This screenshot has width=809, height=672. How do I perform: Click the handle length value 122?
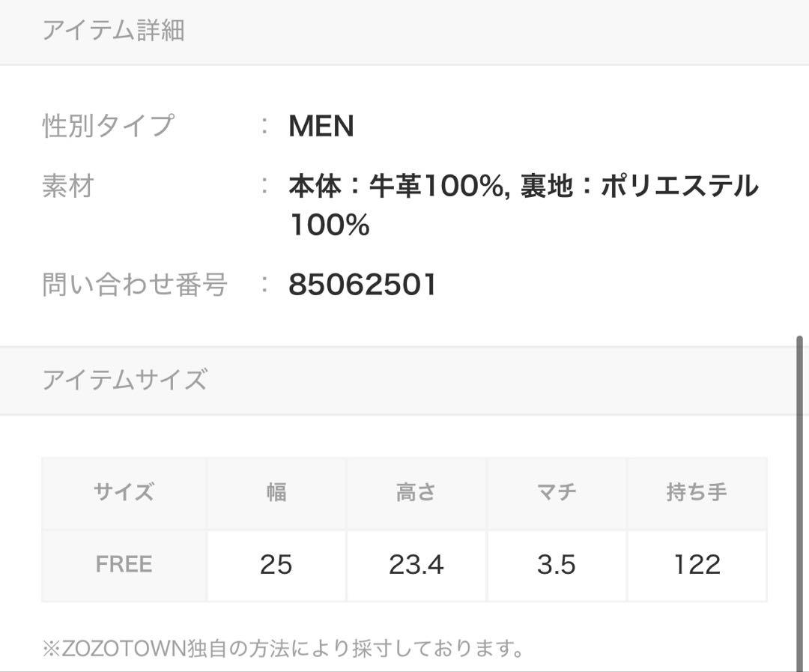click(x=697, y=565)
